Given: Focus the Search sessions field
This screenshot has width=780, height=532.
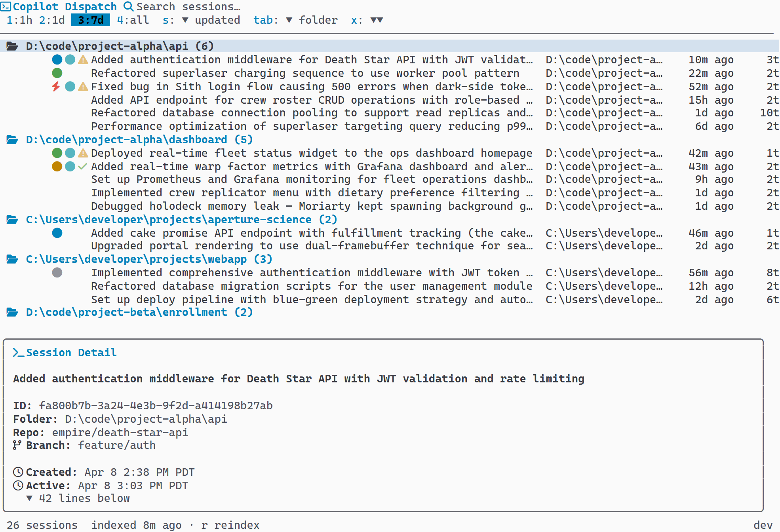Looking at the screenshot, I should click(x=188, y=7).
